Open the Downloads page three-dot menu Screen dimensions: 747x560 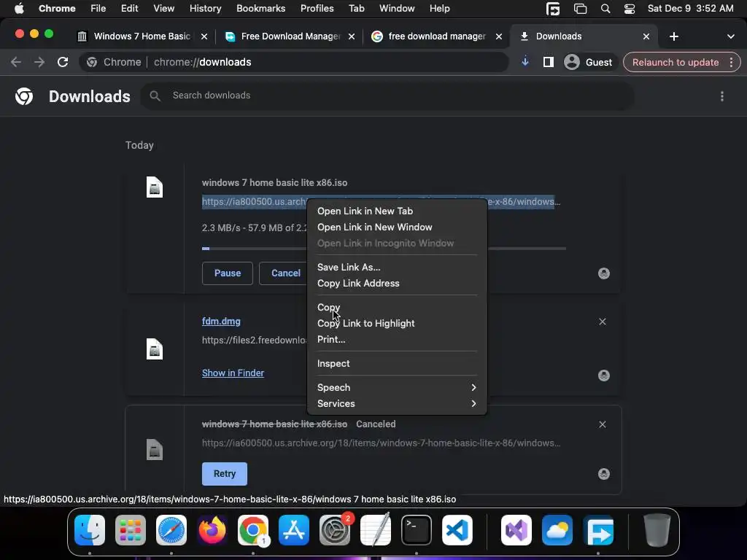[x=722, y=96]
